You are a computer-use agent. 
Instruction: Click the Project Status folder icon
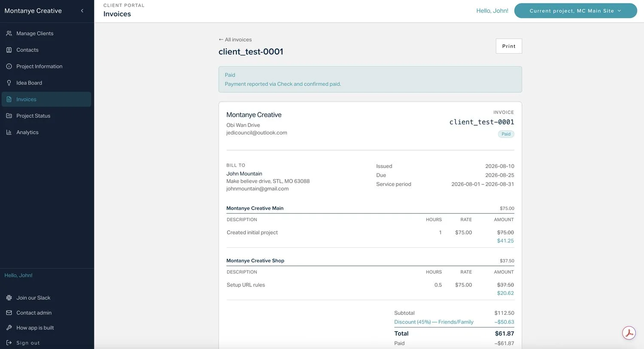tap(9, 116)
